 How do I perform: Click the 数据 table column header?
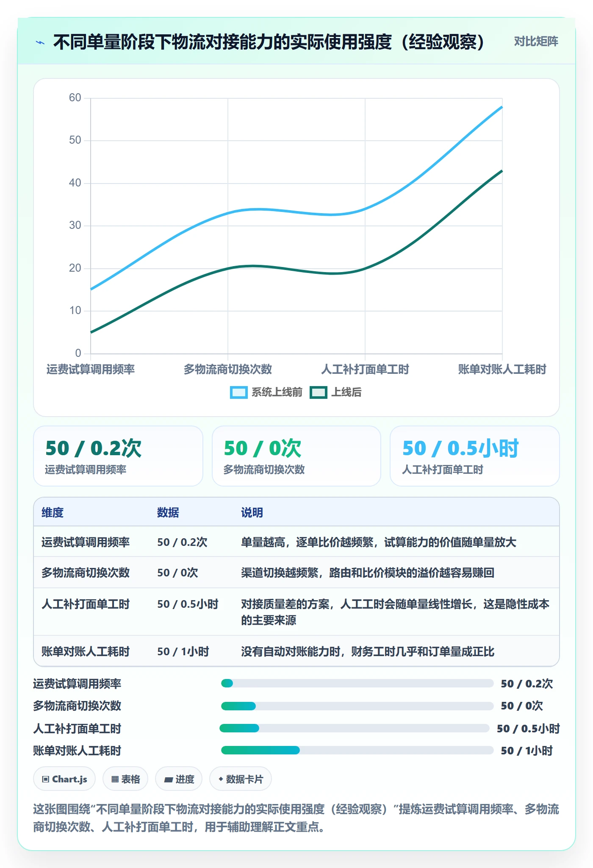168,512
